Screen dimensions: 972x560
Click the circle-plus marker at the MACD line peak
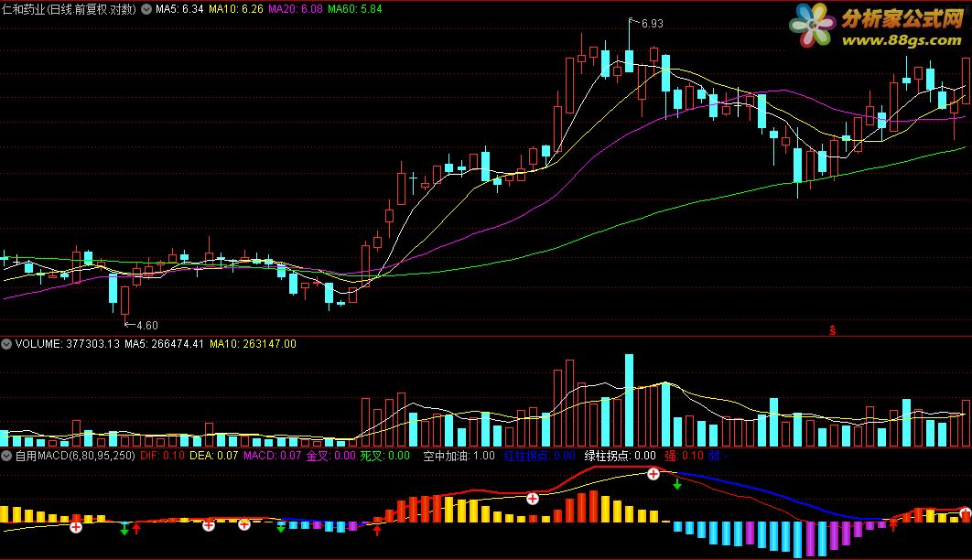653,474
